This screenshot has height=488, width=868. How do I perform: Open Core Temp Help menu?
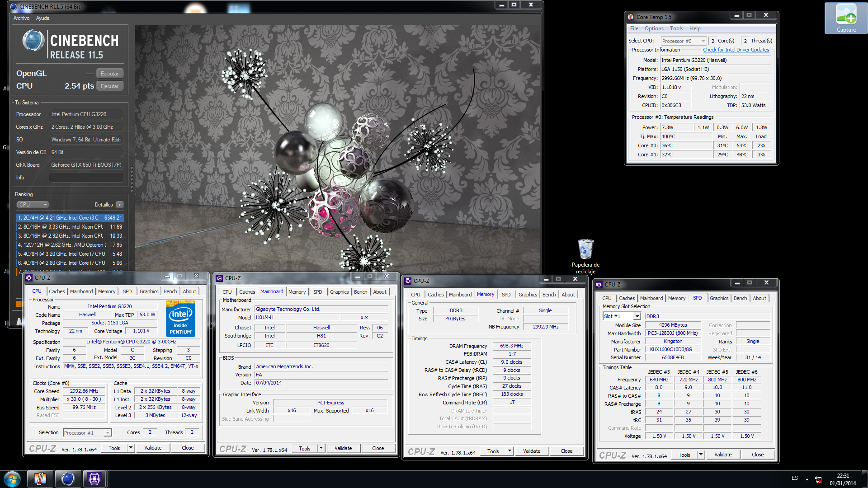pos(695,28)
